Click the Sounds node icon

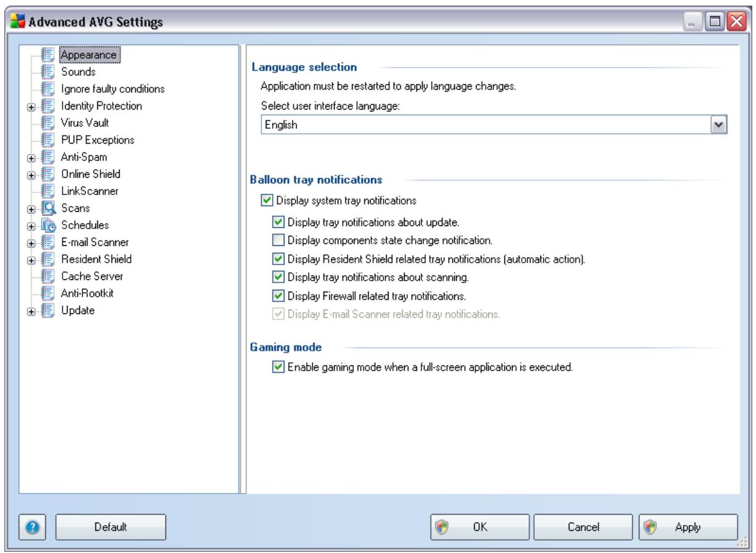tap(49, 72)
